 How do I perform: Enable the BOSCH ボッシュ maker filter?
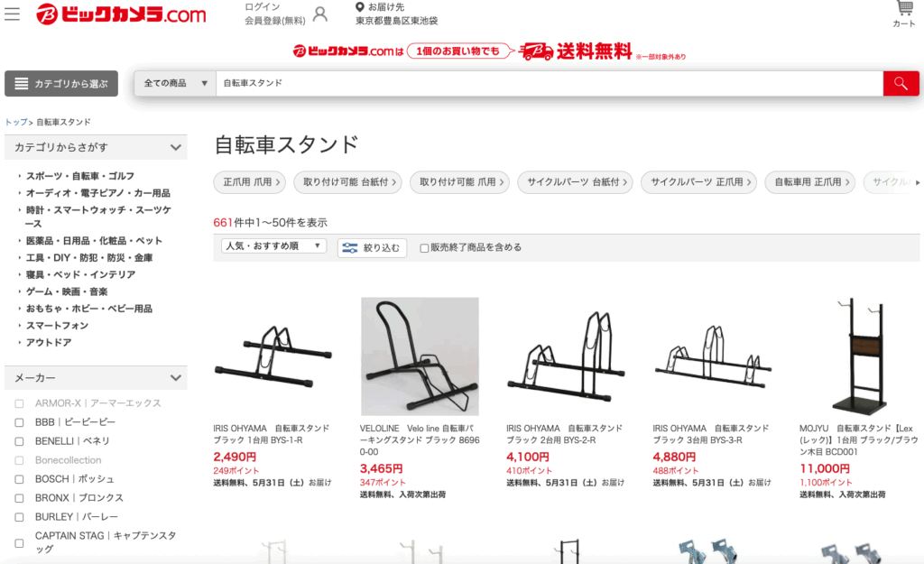point(20,479)
